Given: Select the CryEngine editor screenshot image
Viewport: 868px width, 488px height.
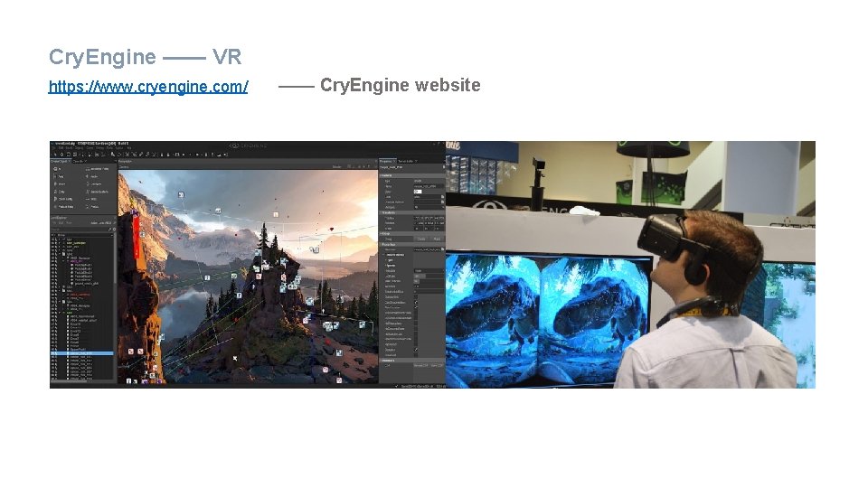Looking at the screenshot, I should (248, 265).
